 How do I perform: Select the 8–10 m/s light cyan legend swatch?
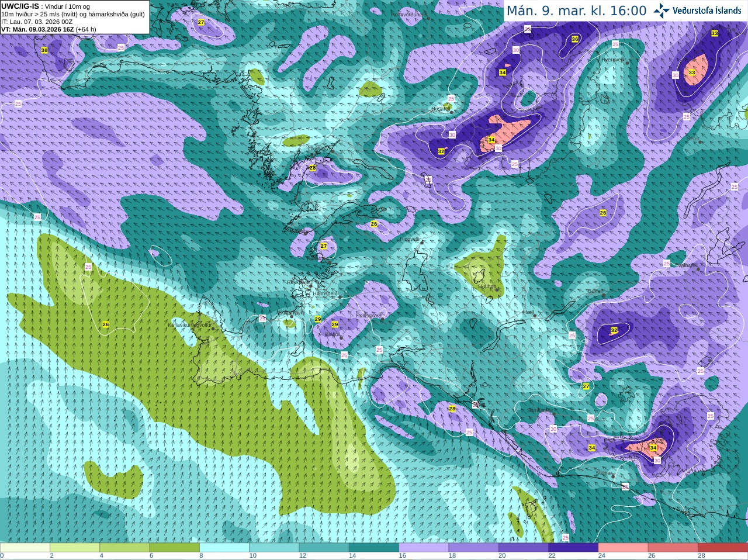224,548
